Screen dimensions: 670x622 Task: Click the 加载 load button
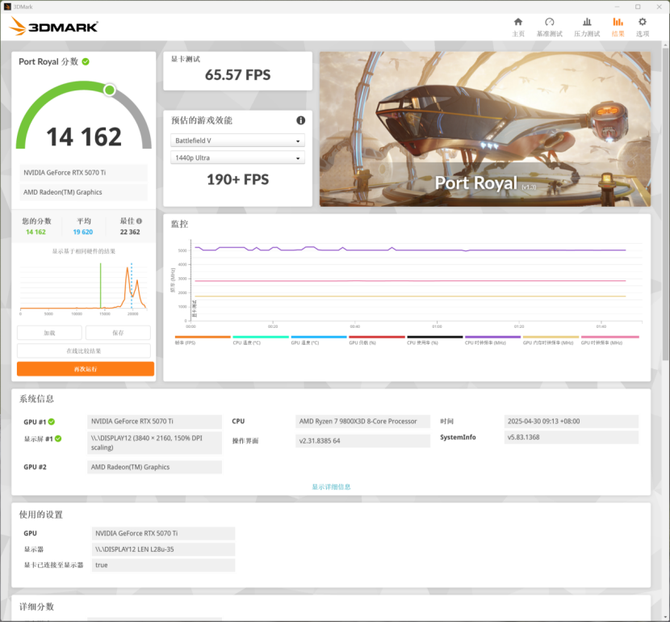click(50, 333)
